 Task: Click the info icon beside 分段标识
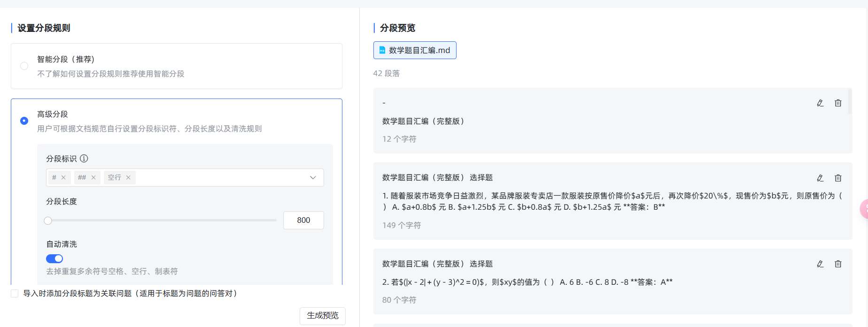click(x=84, y=159)
